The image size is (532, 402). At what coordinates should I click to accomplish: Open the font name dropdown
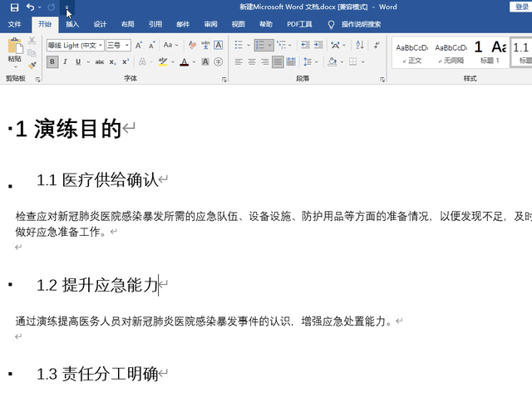pos(101,45)
